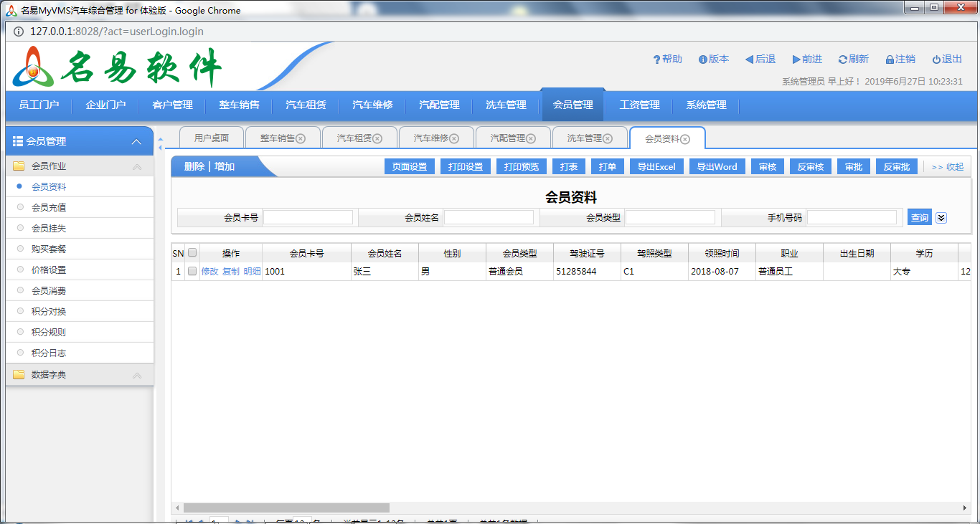This screenshot has width=980, height=524.
Task: Check the select-all checkbox in table header
Action: tap(192, 252)
